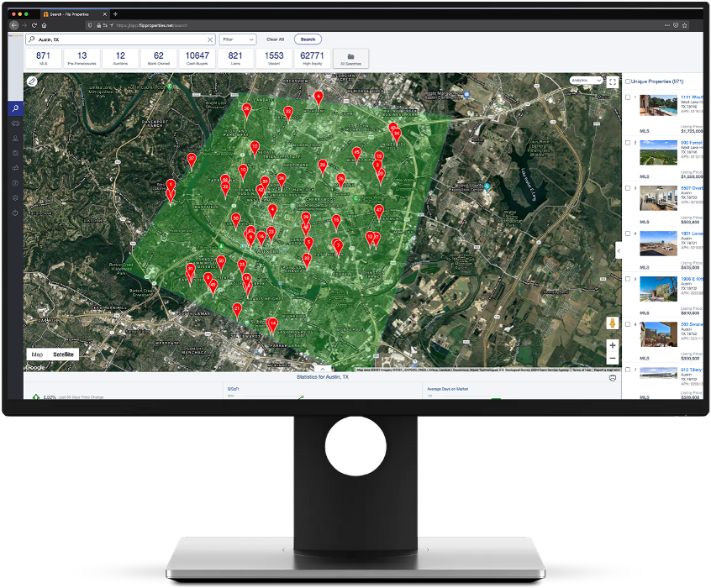Bookmark this page with star icon
Viewport: 711px width, 588px height.
click(x=685, y=25)
